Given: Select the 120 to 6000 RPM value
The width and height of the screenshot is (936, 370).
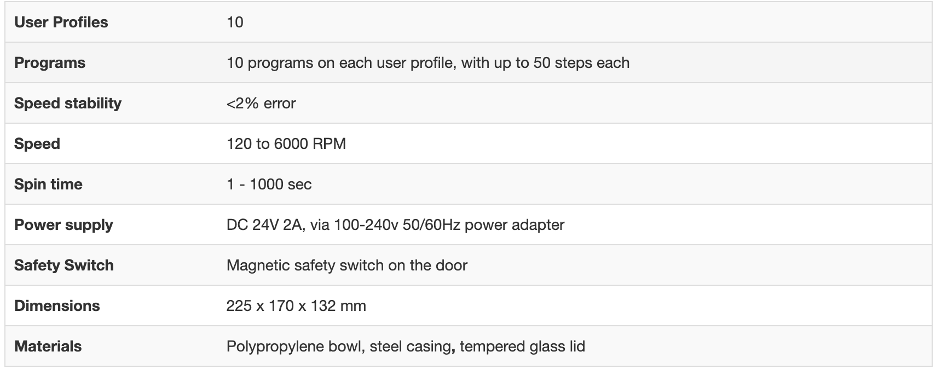Looking at the screenshot, I should tap(286, 144).
